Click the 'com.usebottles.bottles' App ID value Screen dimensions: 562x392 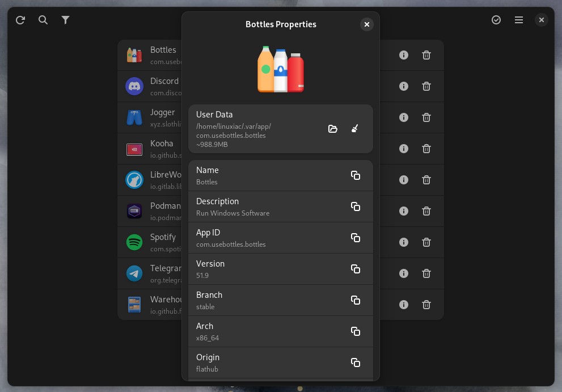tap(231, 245)
